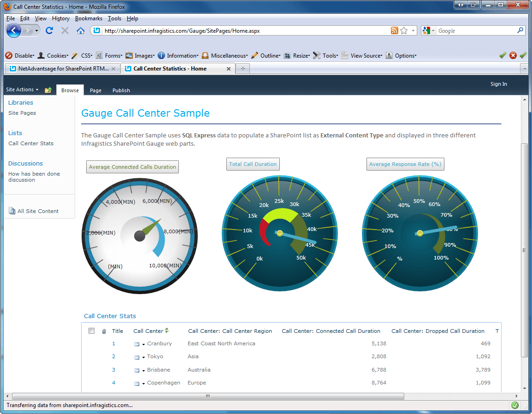Select the Page ribbon tab
532x414 pixels.
pos(96,90)
